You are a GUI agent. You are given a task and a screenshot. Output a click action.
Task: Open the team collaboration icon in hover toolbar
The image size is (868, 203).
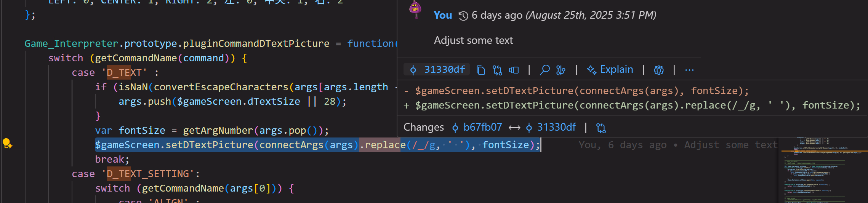(x=659, y=70)
